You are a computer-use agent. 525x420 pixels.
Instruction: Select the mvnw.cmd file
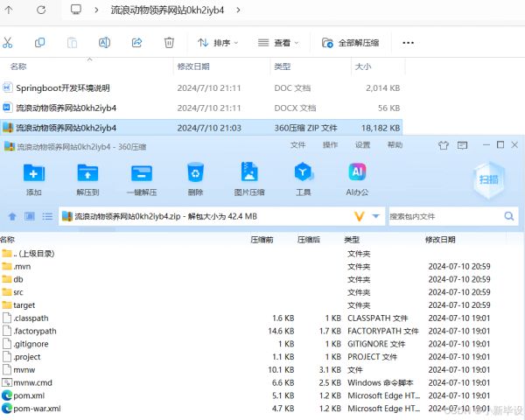tap(27, 382)
